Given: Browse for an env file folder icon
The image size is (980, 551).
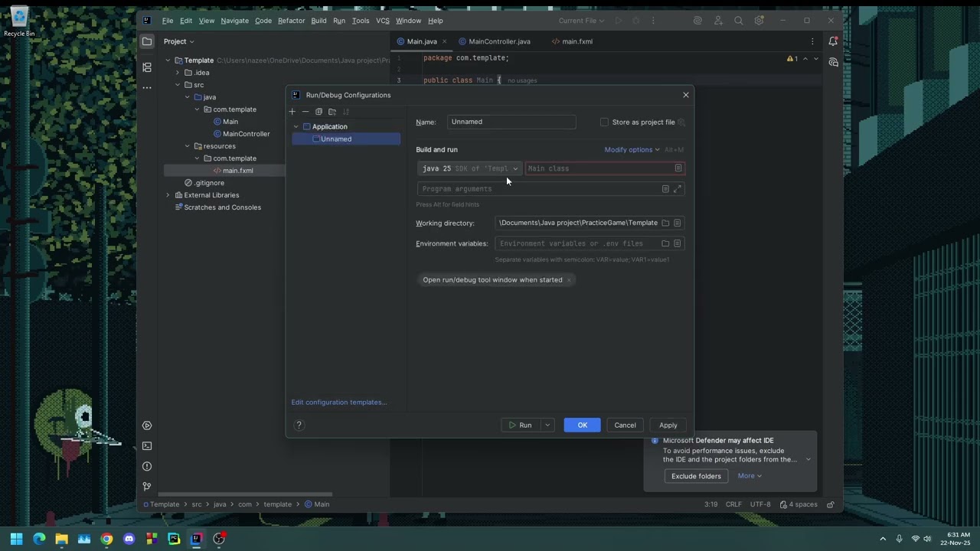Looking at the screenshot, I should 665,243.
